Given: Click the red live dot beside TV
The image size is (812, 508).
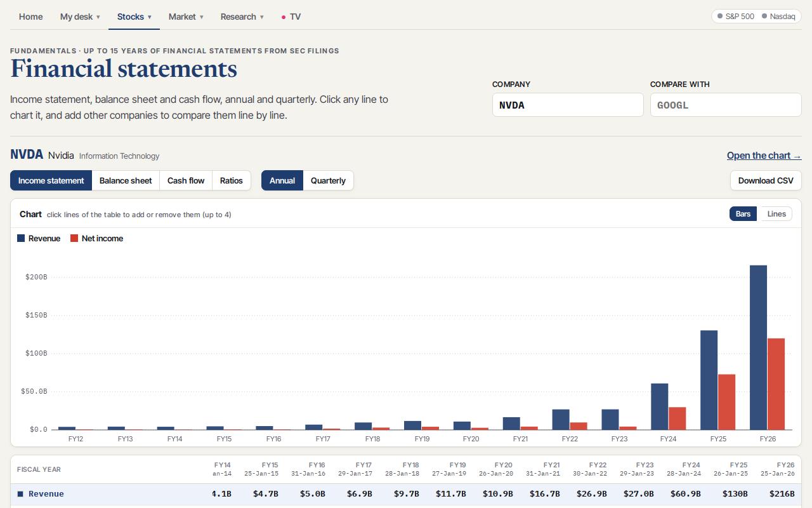Looking at the screenshot, I should pyautogui.click(x=284, y=17).
